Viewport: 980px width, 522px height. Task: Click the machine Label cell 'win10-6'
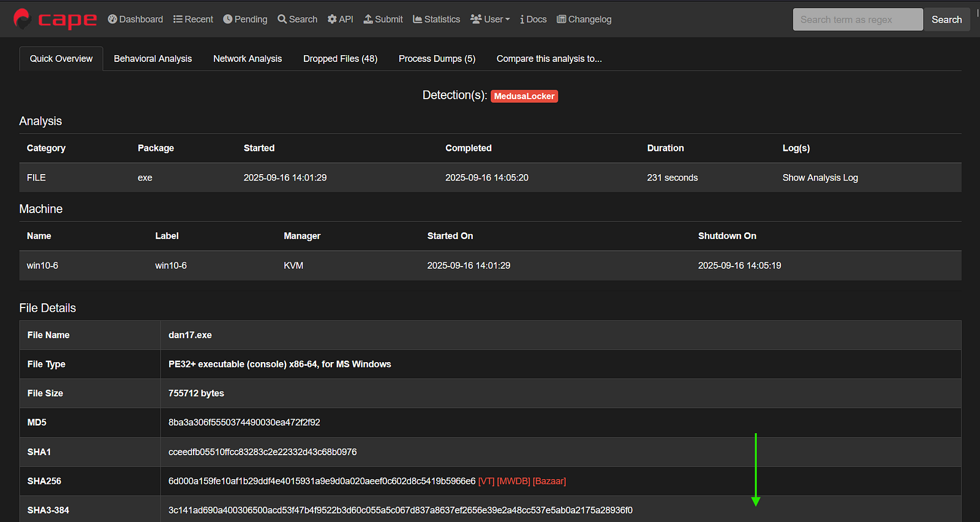tap(171, 266)
